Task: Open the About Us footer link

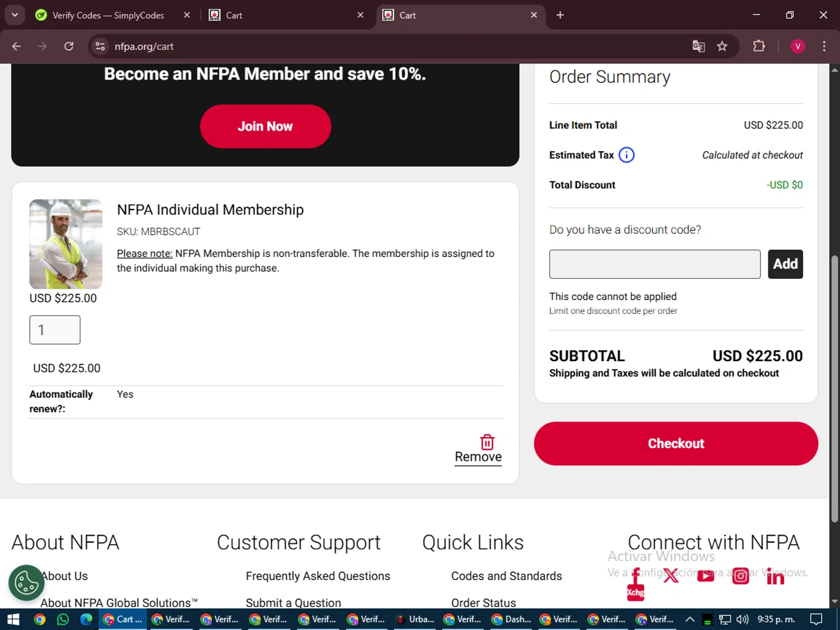Action: tap(64, 576)
